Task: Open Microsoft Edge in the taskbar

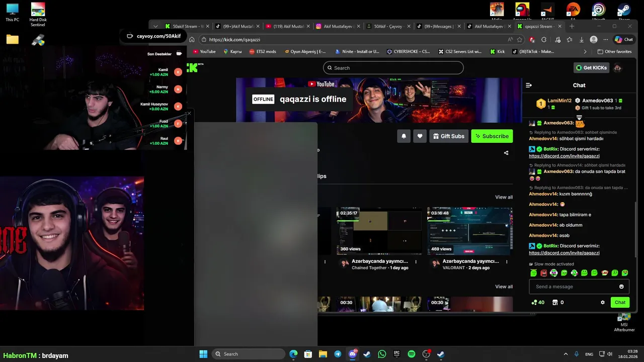Action: [x=293, y=354]
